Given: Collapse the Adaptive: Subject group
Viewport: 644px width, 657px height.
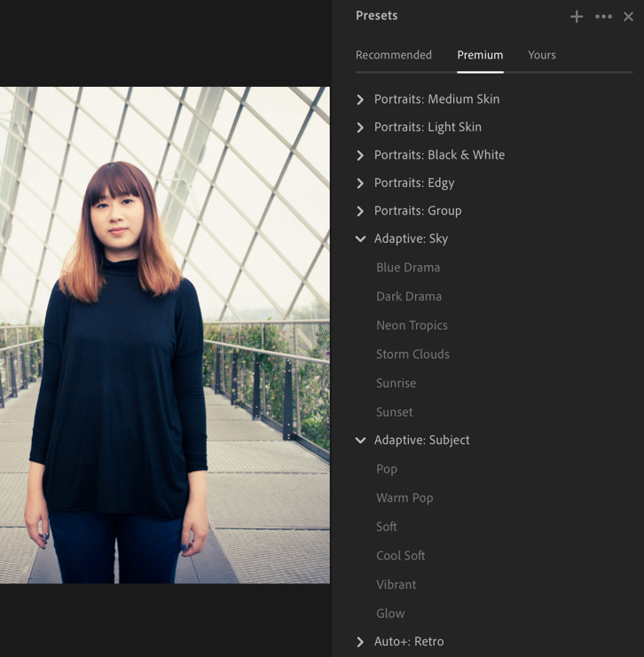Looking at the screenshot, I should 412,440.
